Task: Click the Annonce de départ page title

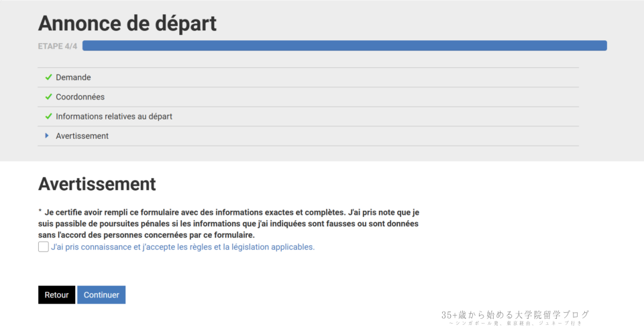Action: click(127, 23)
